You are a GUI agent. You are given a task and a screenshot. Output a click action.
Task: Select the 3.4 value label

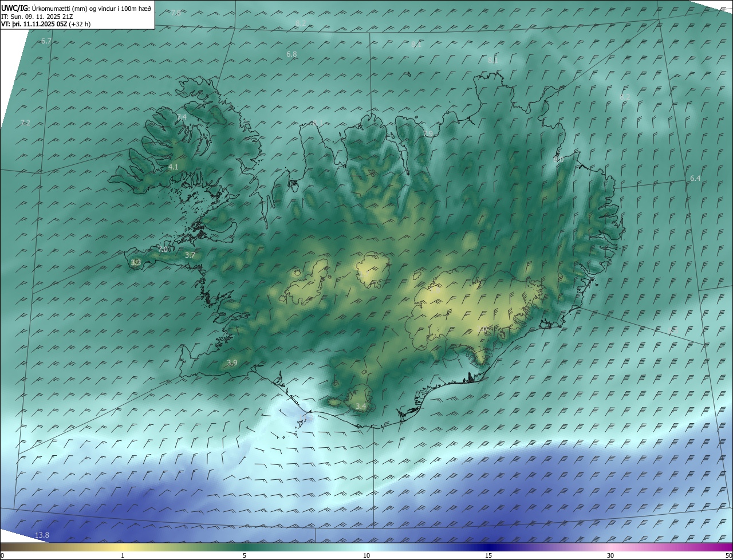(361, 407)
